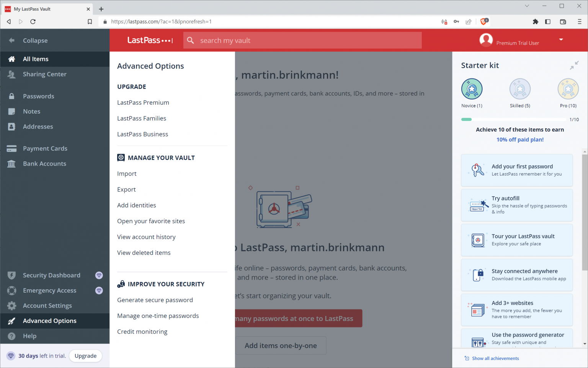Open the Bank Accounts section
The image size is (588, 368).
click(x=44, y=163)
